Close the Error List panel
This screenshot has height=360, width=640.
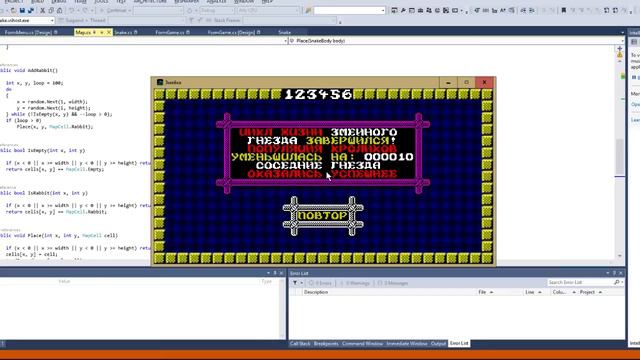(x=621, y=273)
